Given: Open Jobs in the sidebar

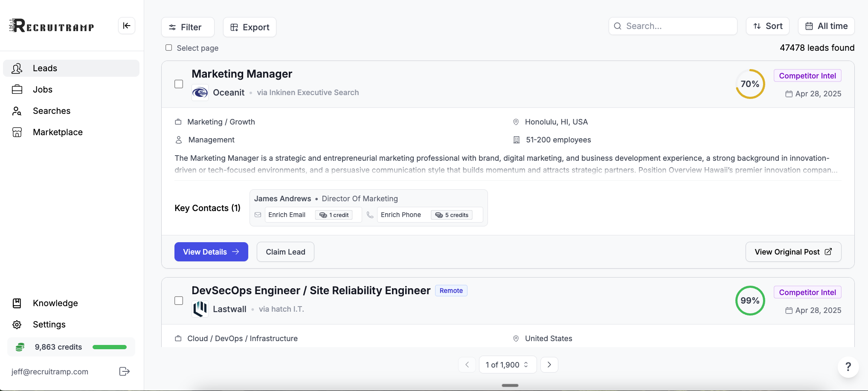Looking at the screenshot, I should tap(43, 90).
